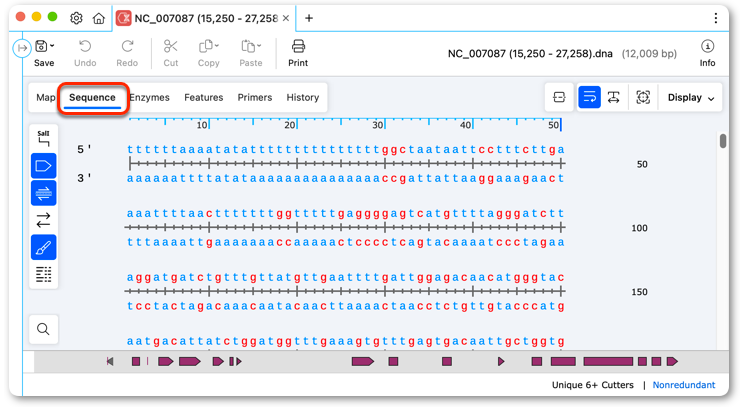This screenshot has width=740, height=407.
Task: Expand the Display dropdown menu
Action: pyautogui.click(x=690, y=98)
